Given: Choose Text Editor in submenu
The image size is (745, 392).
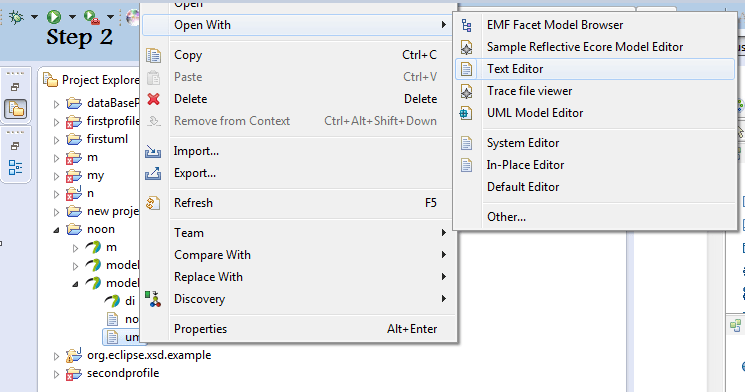Looking at the screenshot, I should tap(595, 69).
